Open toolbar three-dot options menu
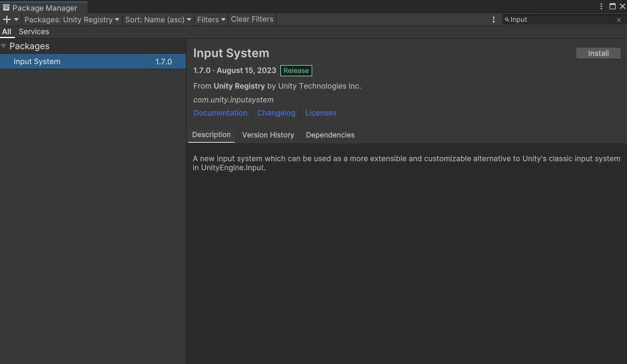This screenshot has width=627, height=364. pyautogui.click(x=494, y=19)
